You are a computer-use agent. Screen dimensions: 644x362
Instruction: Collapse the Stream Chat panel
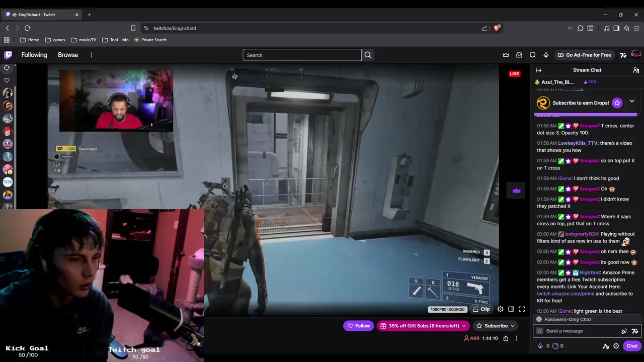tap(538, 70)
